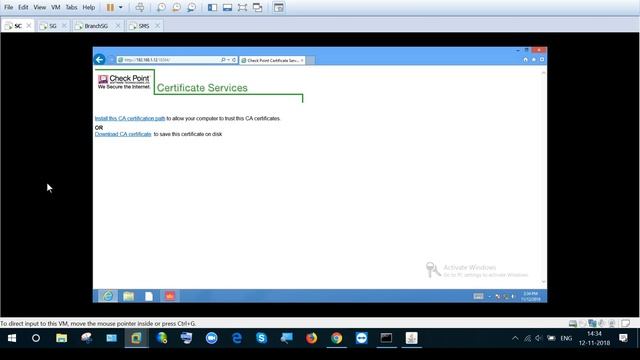Toggle the library sidebar view icon

212,7
